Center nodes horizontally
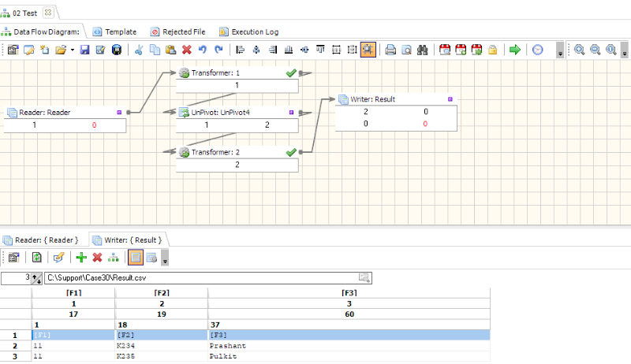 256,50
